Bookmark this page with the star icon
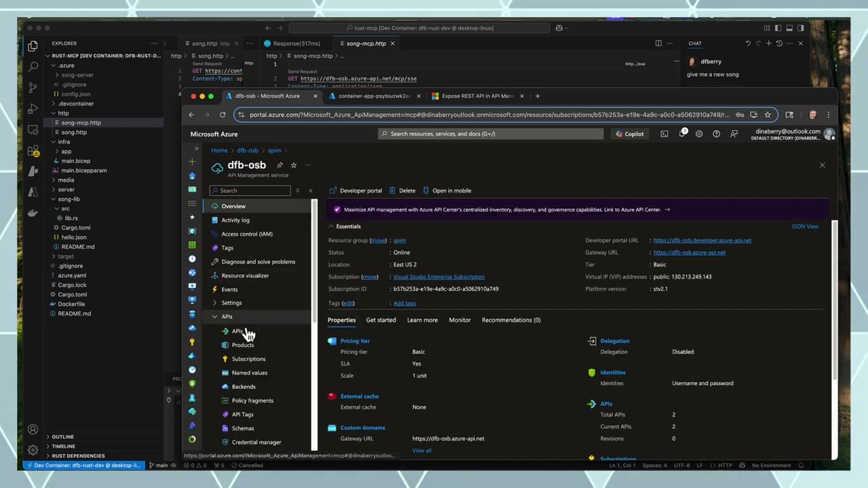This screenshot has width=868, height=488. point(767,115)
